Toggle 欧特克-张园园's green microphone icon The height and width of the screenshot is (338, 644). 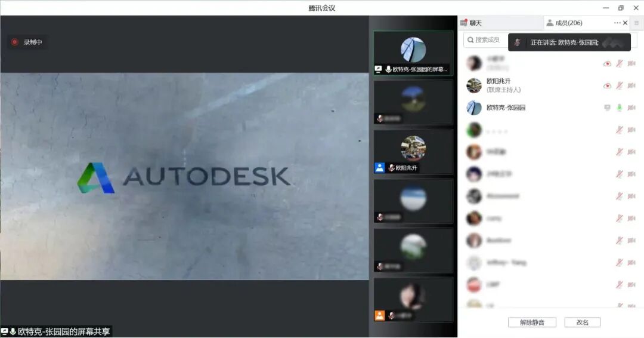pos(620,107)
